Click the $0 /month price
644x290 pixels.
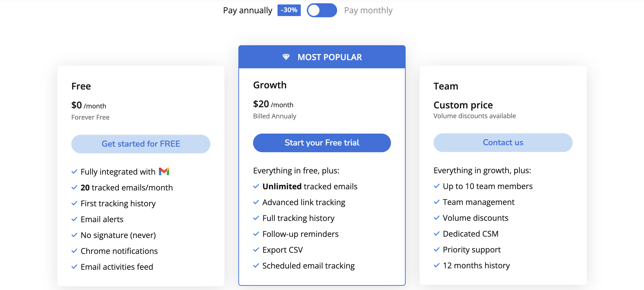[89, 105]
